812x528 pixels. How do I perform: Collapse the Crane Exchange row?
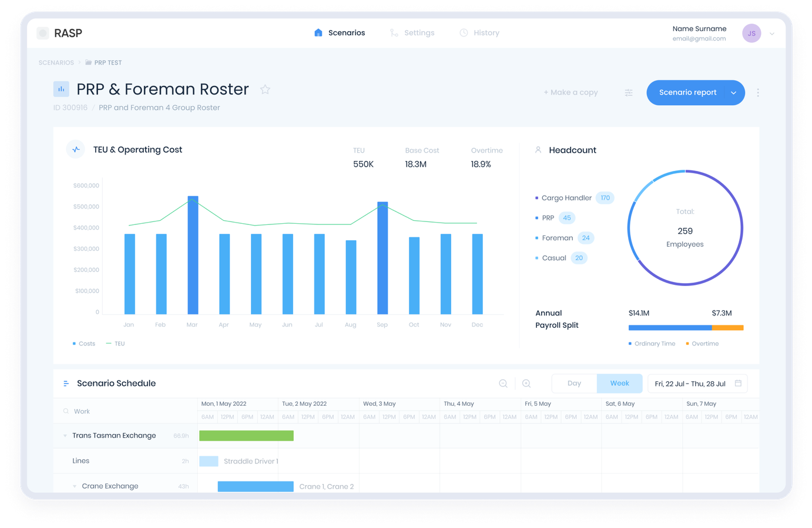(75, 486)
